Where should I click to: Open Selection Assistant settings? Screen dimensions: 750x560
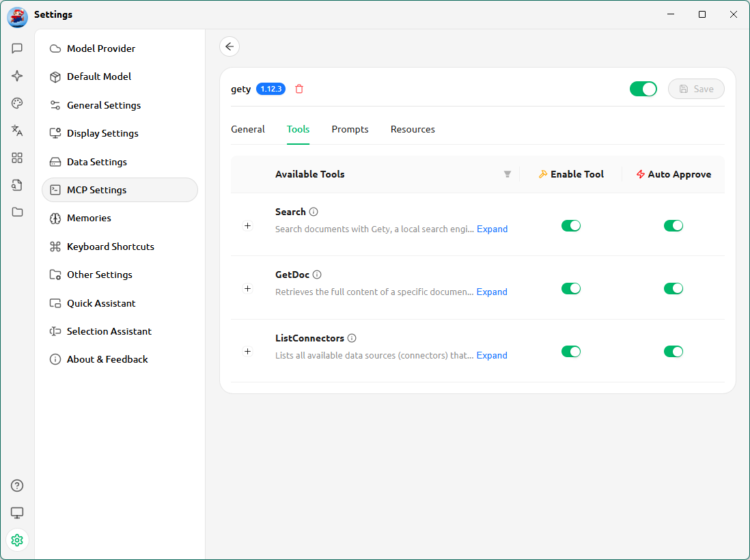coord(120,331)
